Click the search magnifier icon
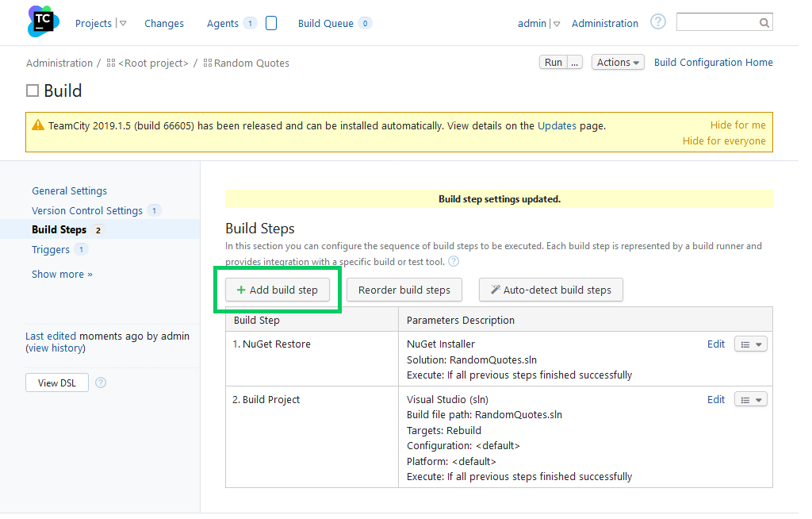The height and width of the screenshot is (519, 812). (764, 23)
